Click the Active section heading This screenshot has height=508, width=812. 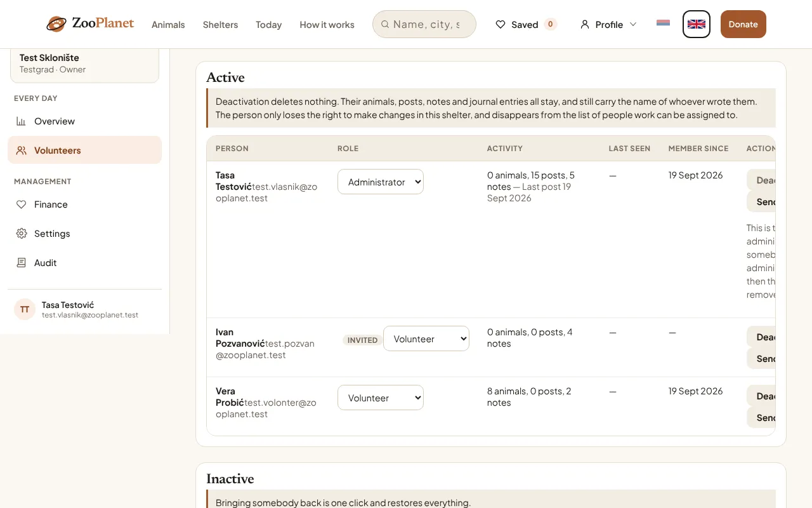tap(225, 77)
